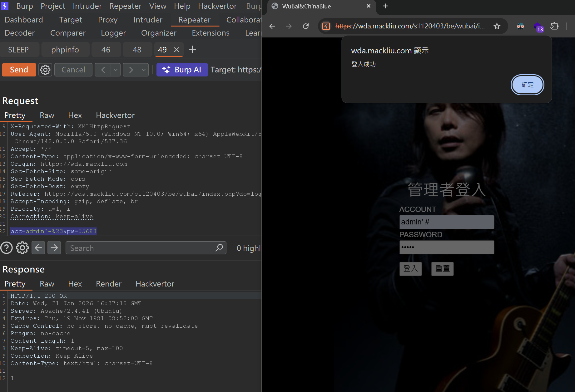Click the Burp Suite logo icon
575x392 pixels.
[x=5, y=6]
